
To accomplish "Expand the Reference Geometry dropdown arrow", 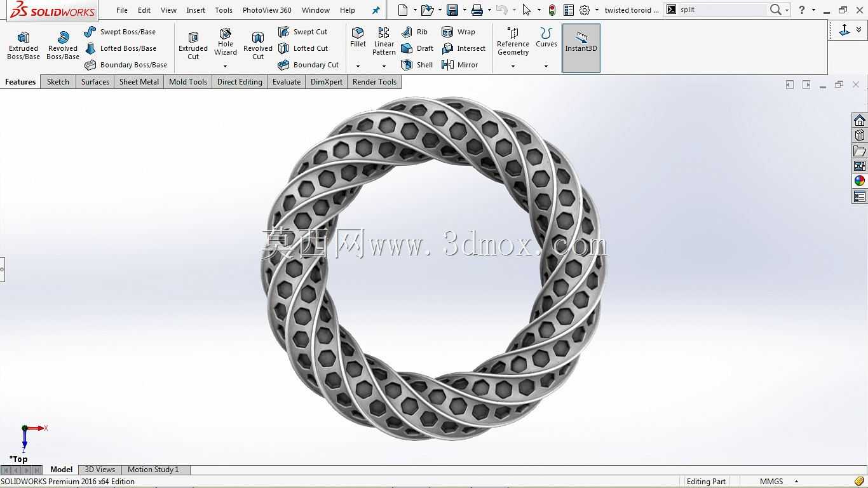I will [513, 66].
